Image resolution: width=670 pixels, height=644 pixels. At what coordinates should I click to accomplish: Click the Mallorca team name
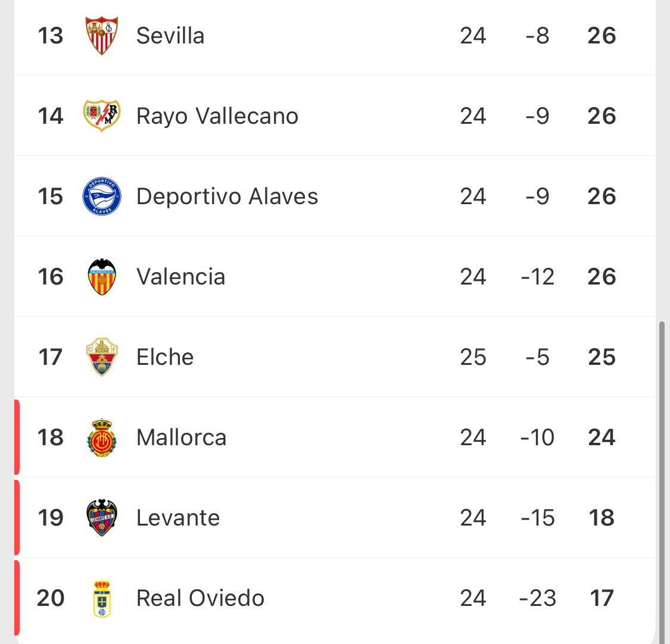click(181, 437)
